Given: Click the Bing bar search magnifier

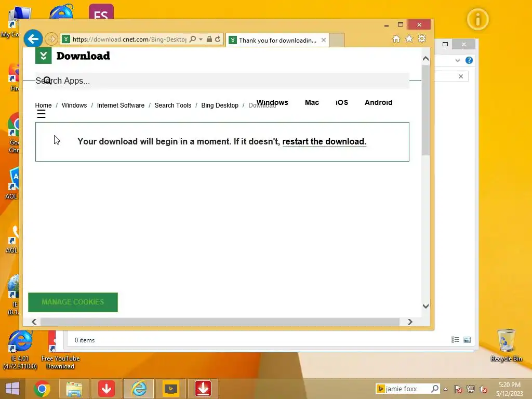Looking at the screenshot, I should point(435,389).
